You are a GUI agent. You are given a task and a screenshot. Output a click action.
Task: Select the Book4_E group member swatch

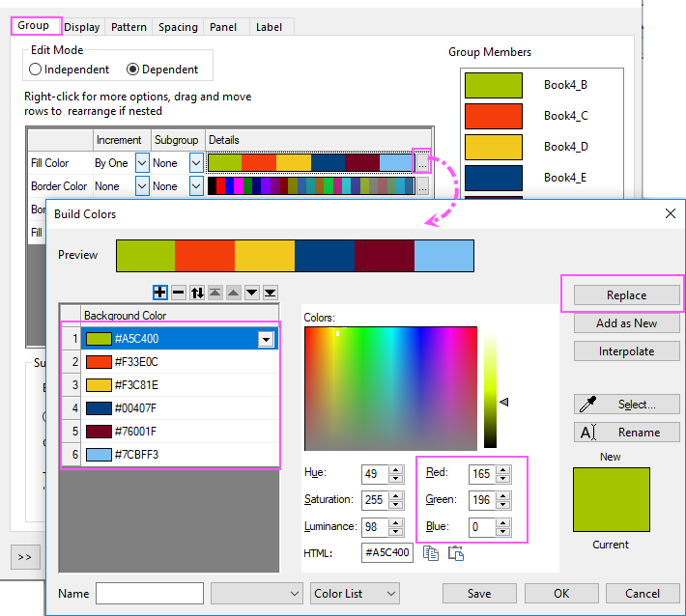[x=494, y=178]
